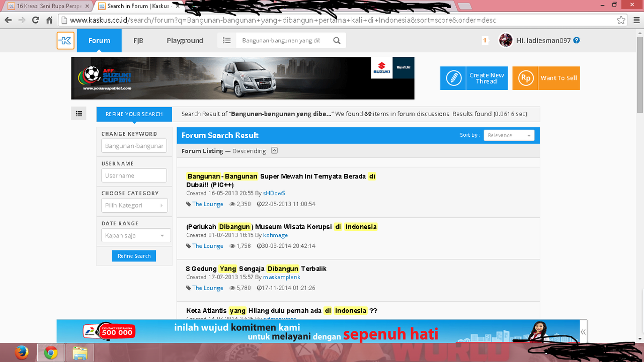Click the browser back arrow
This screenshot has width=644, height=362.
8,20
